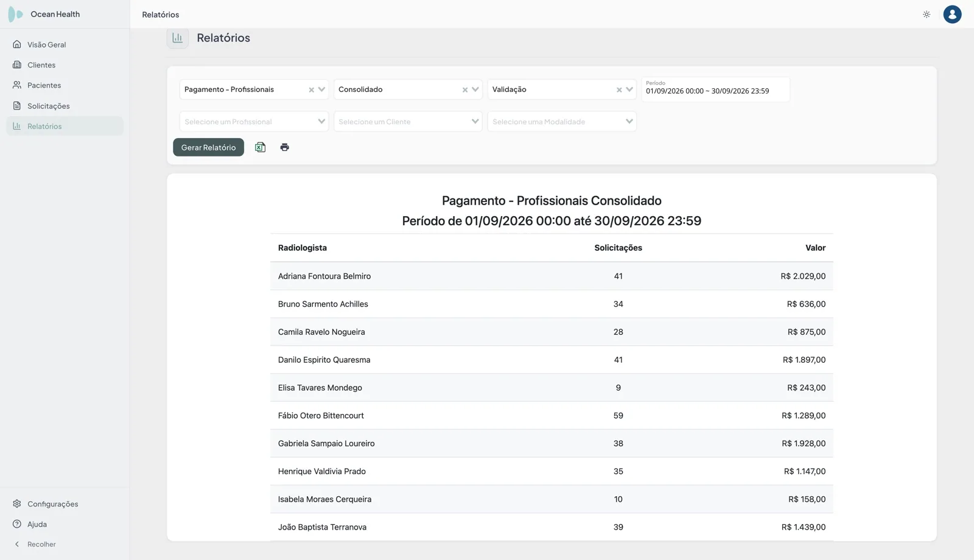Collapse sidebar with Recolher

[65, 544]
